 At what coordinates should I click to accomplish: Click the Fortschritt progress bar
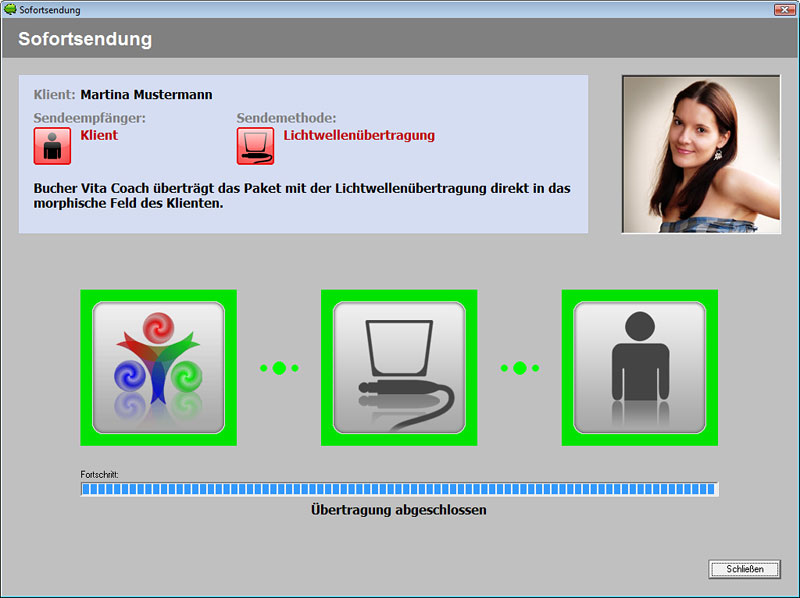pyautogui.click(x=399, y=489)
